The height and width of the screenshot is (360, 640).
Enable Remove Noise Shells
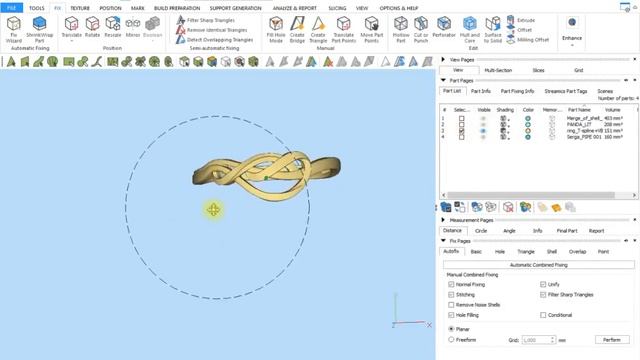pyautogui.click(x=451, y=304)
